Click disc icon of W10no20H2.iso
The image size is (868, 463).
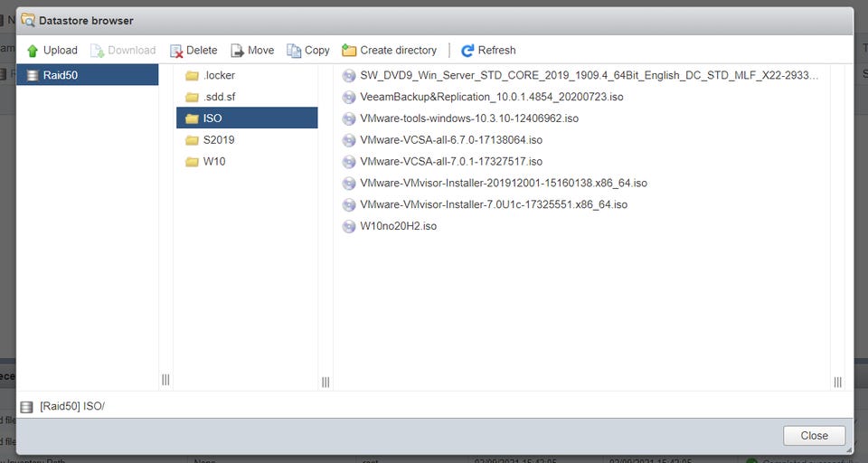349,226
